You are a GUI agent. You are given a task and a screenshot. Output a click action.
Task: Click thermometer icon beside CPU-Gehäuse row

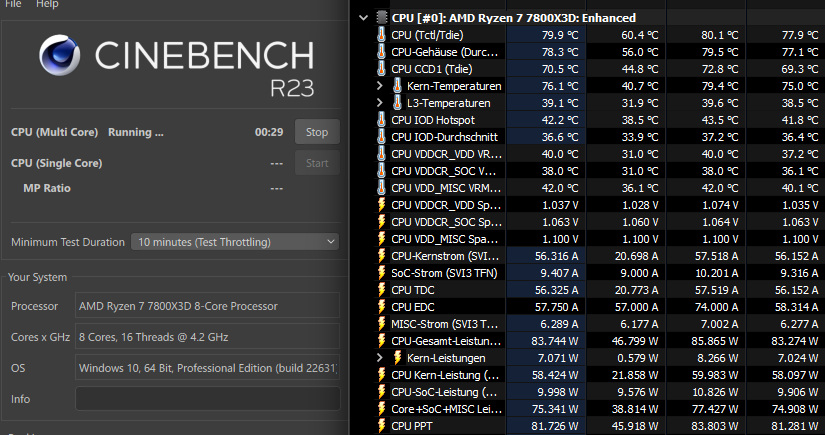[381, 52]
